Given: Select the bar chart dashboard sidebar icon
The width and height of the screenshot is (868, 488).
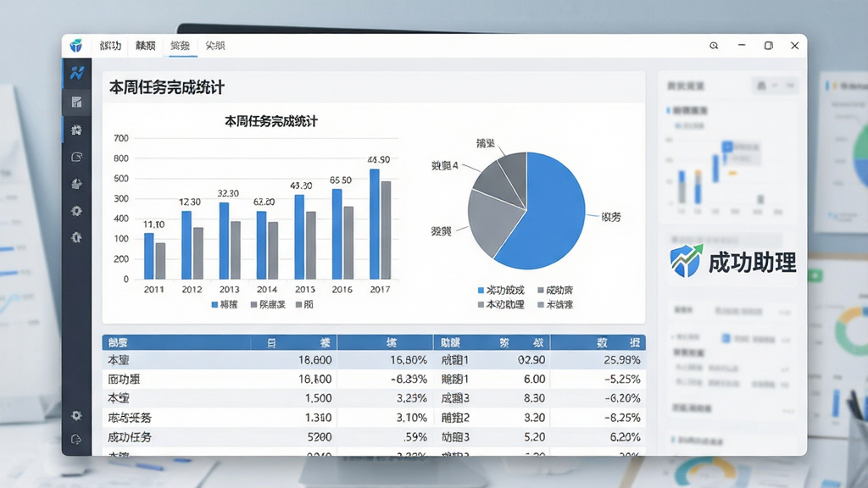Looking at the screenshot, I should [x=76, y=102].
